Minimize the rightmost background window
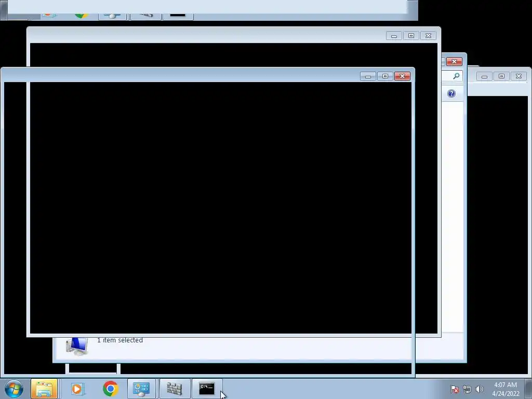The height and width of the screenshot is (399, 532). point(485,76)
